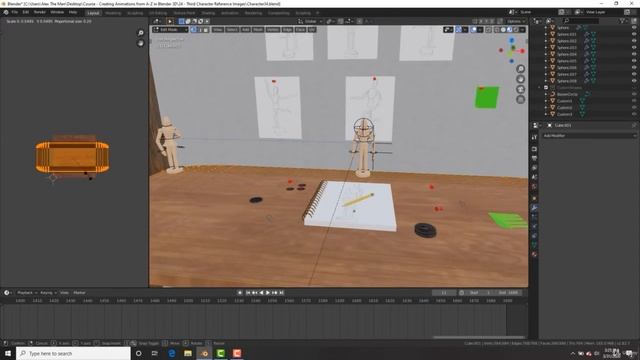Click pan hand in left image panel
The image size is (640, 360).
pyautogui.click(x=140, y=43)
